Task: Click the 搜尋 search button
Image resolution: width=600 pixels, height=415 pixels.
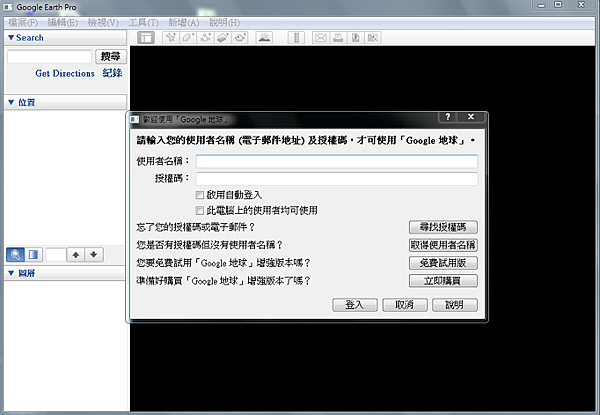Action: point(111,57)
